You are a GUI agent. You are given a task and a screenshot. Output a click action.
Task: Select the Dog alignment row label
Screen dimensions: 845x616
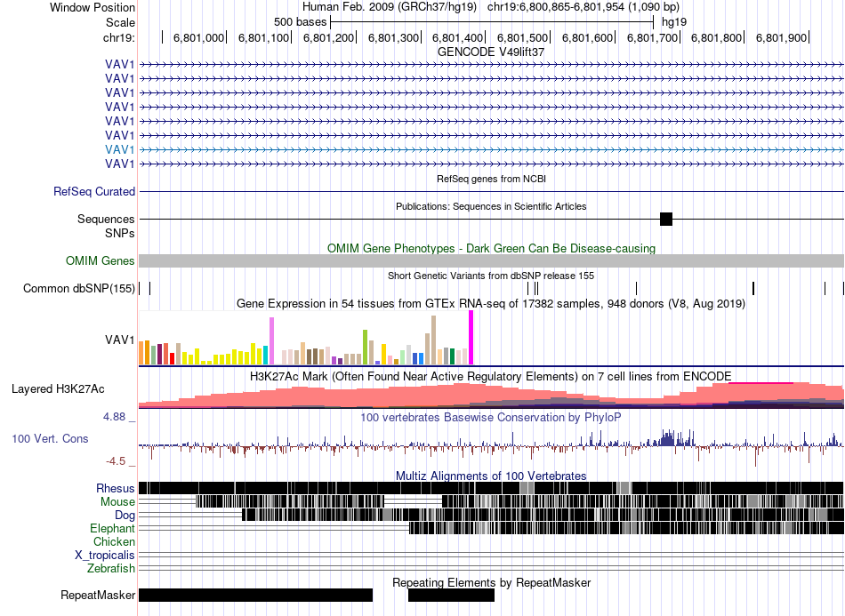coord(125,516)
